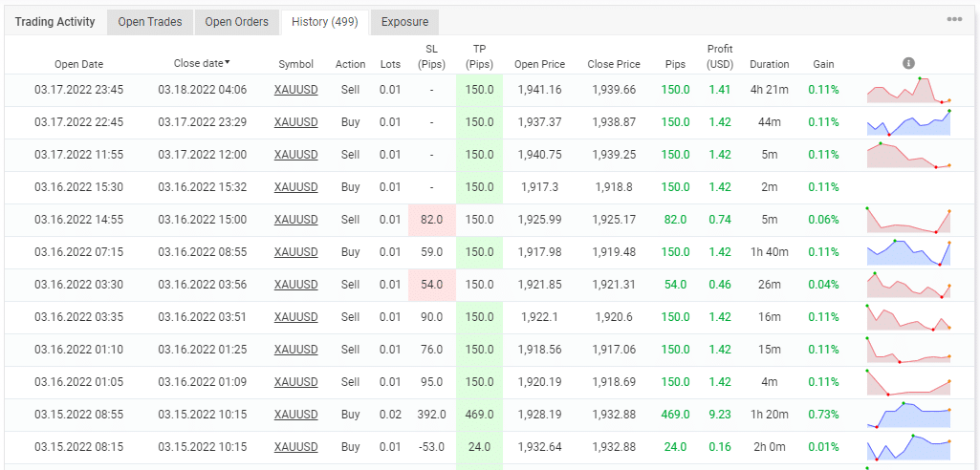Open mini chart for 03.15.2022 08:55 trade
The image size is (980, 470).
pyautogui.click(x=909, y=415)
